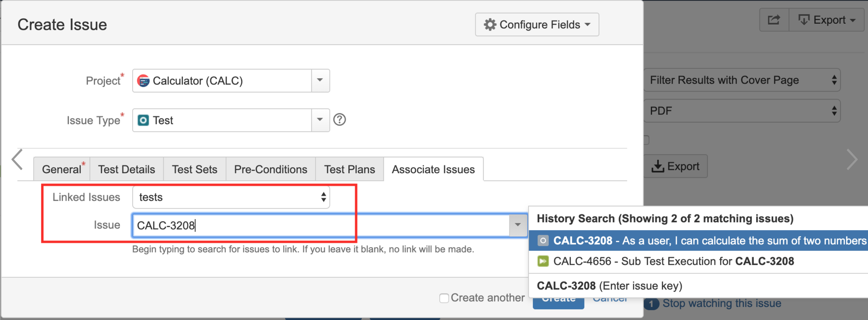Image resolution: width=868 pixels, height=320 pixels.
Task: Click the Calculator project avatar icon
Action: (x=143, y=81)
